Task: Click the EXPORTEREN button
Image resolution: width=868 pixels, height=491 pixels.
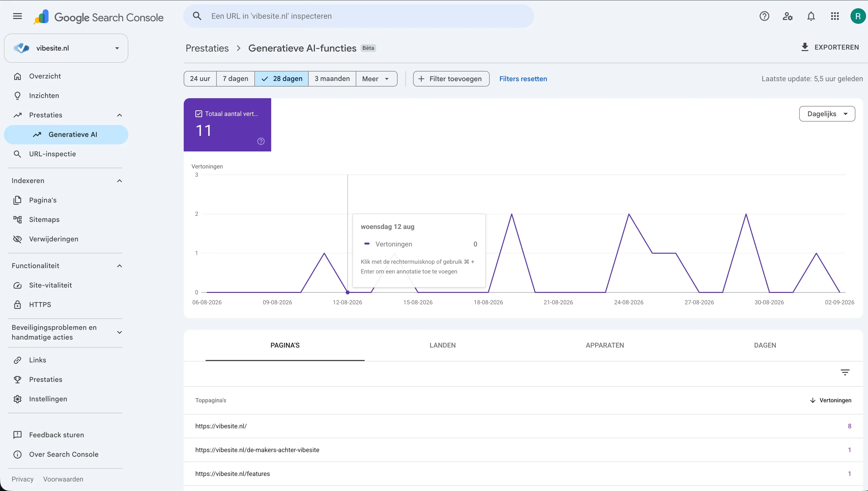Action: [x=830, y=47]
